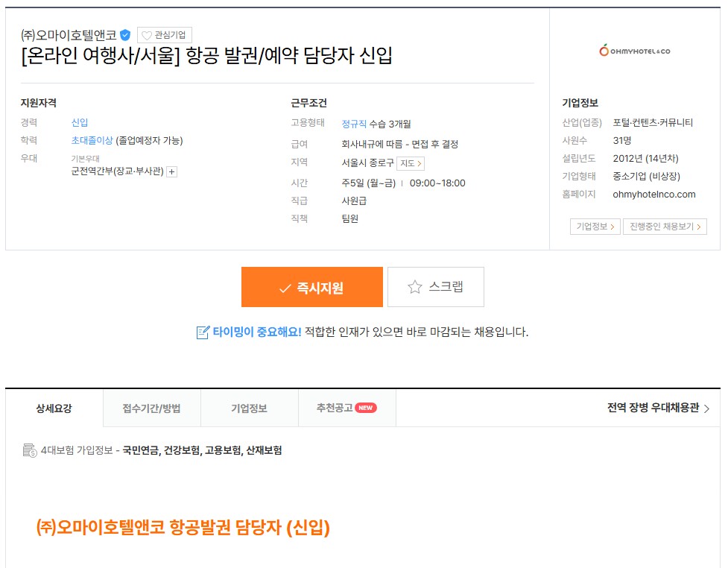The width and height of the screenshot is (728, 568).
Task: Open the 기업정보 button under company info
Action: click(x=595, y=227)
